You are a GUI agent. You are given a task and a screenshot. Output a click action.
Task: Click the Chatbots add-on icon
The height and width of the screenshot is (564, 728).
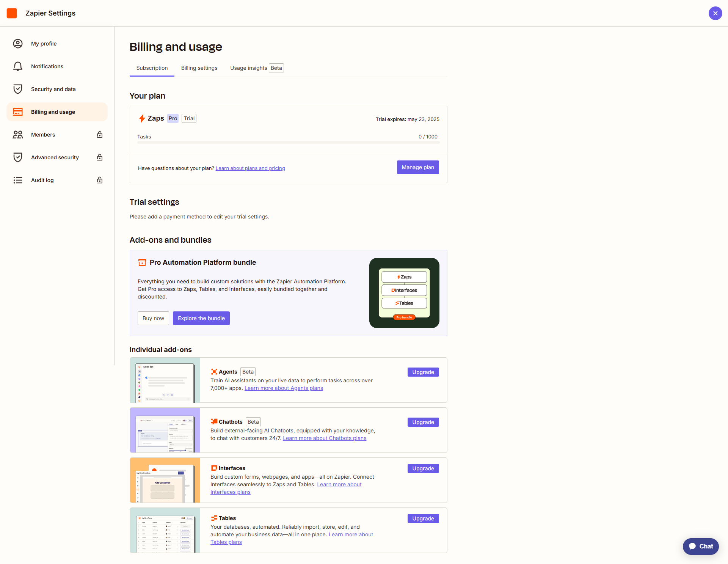(214, 422)
